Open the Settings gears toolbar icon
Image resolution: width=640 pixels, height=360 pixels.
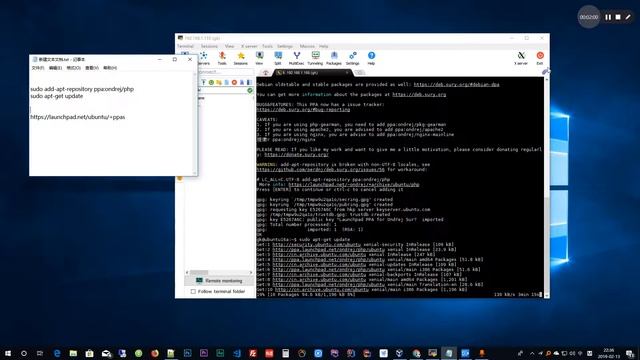click(x=353, y=58)
